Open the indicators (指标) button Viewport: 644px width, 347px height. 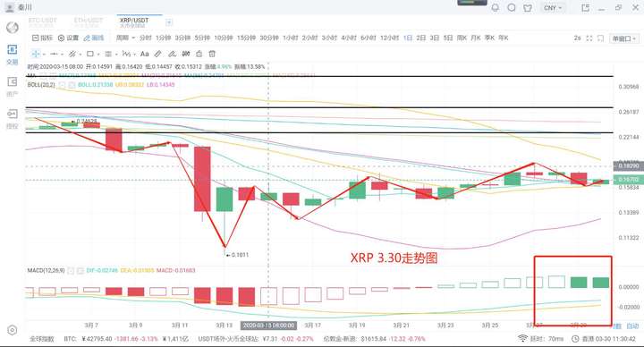[42, 38]
